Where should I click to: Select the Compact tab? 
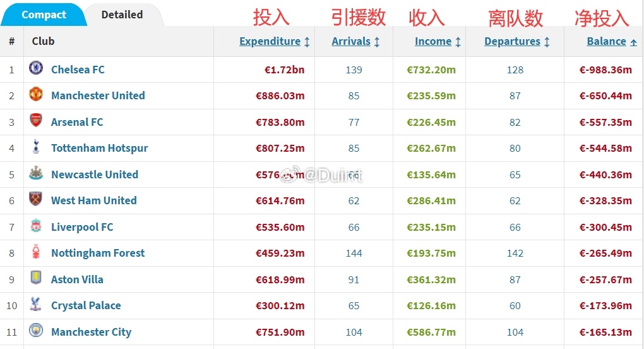(x=44, y=15)
